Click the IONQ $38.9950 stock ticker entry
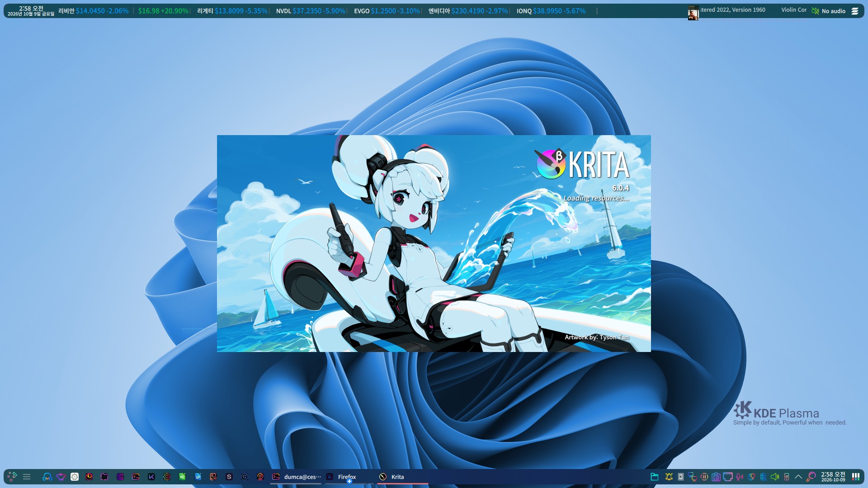868x488 pixels. point(551,11)
